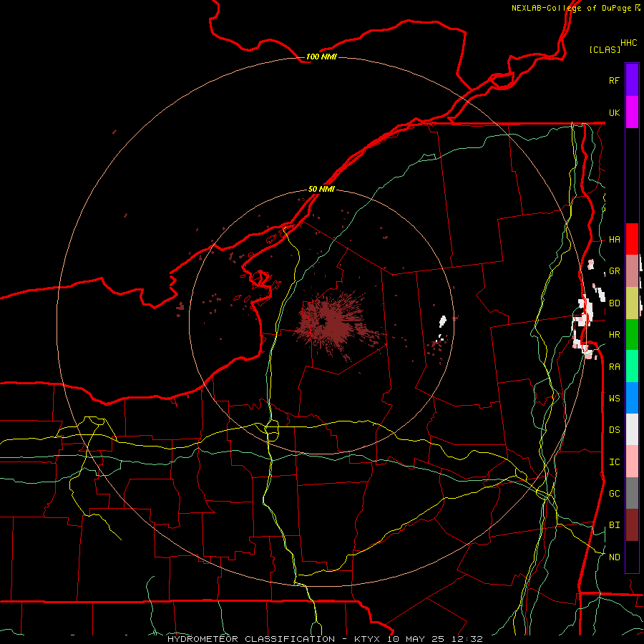Click the 'HR' legend label
This screenshot has height=644, width=644.
point(614,335)
